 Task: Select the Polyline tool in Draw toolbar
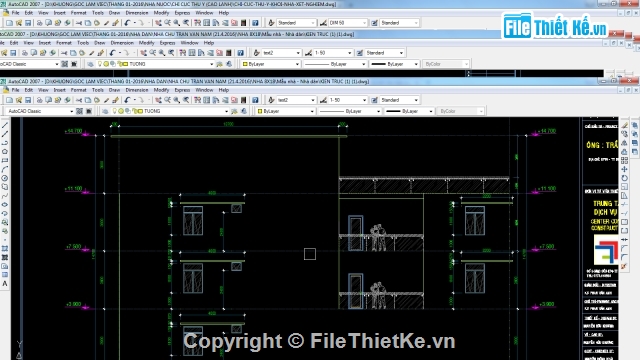click(5, 143)
